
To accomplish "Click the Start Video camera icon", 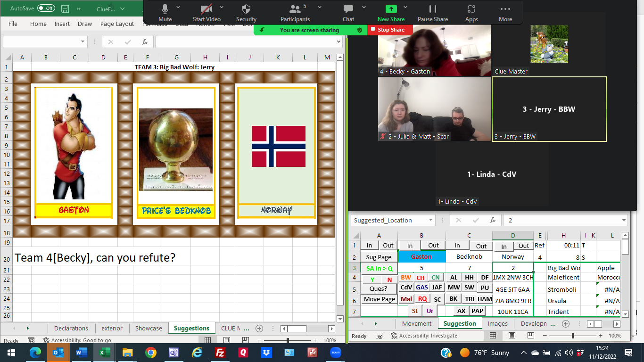I will [x=206, y=9].
